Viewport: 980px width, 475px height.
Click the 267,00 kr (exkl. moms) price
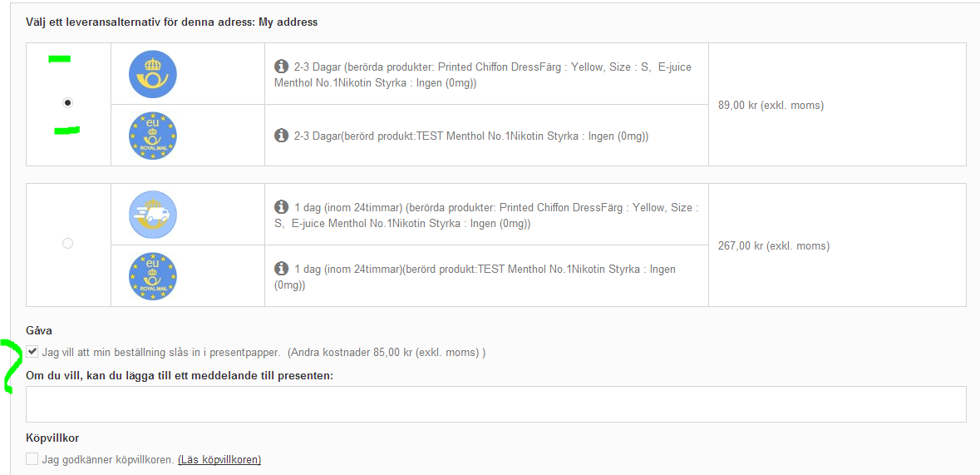click(x=773, y=245)
